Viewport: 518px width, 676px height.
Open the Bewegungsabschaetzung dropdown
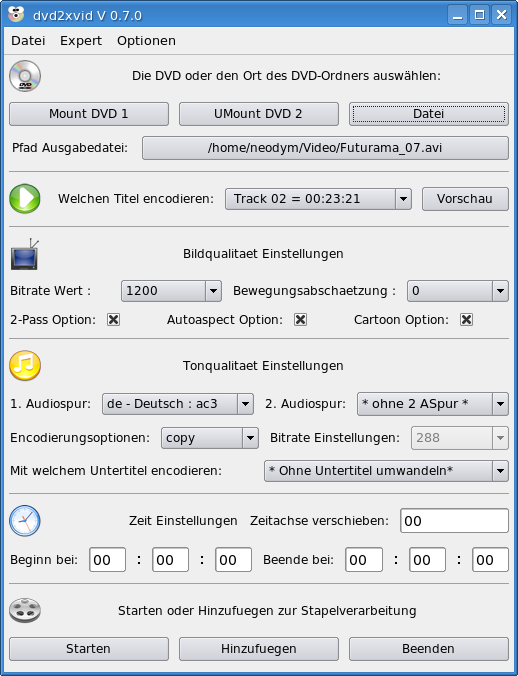point(458,291)
